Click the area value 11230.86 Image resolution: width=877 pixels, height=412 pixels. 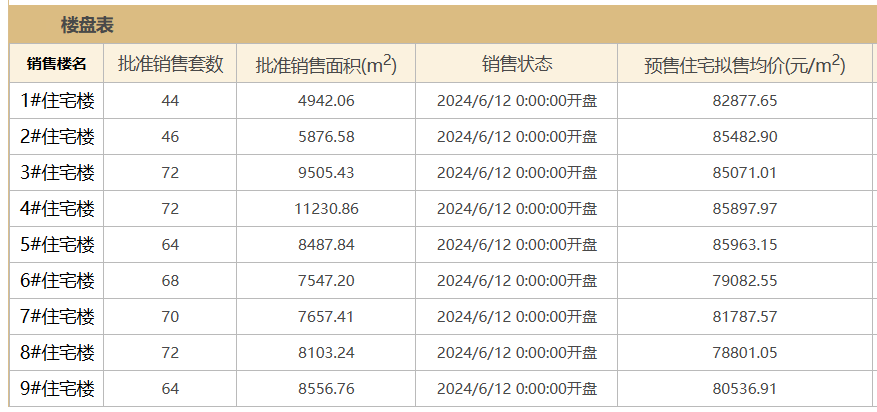[x=327, y=209]
